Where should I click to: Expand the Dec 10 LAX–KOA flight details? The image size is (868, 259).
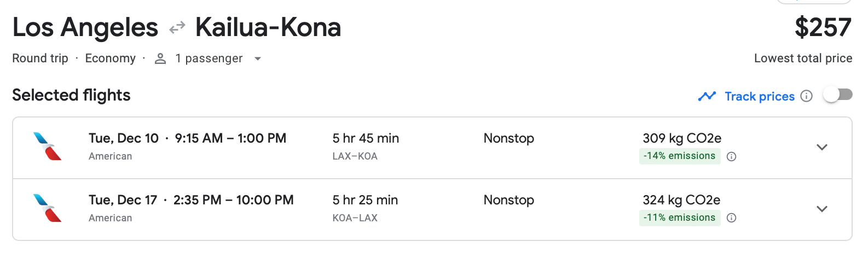point(821,147)
